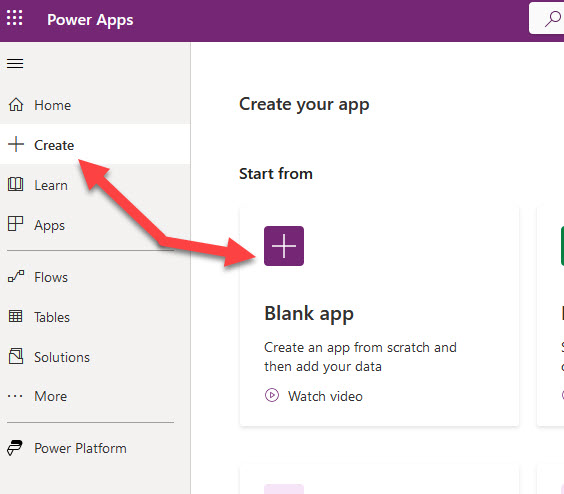Click the Flows connector icon
Screen dimensions: 564x494
[x=16, y=277]
